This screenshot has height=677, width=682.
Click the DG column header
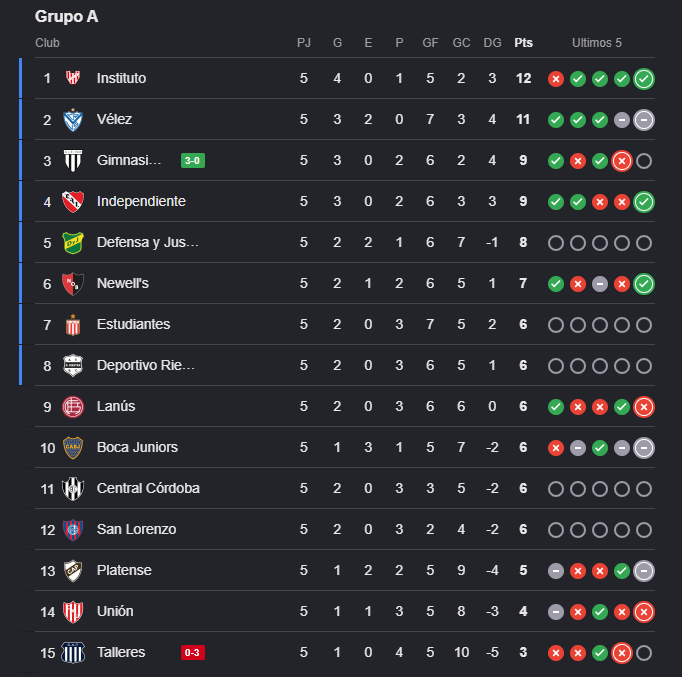tap(492, 43)
